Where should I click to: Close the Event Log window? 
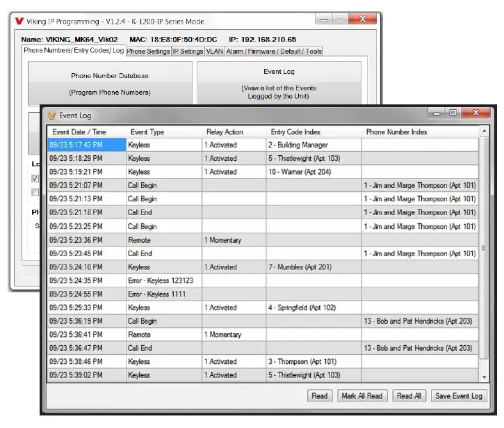[476, 113]
